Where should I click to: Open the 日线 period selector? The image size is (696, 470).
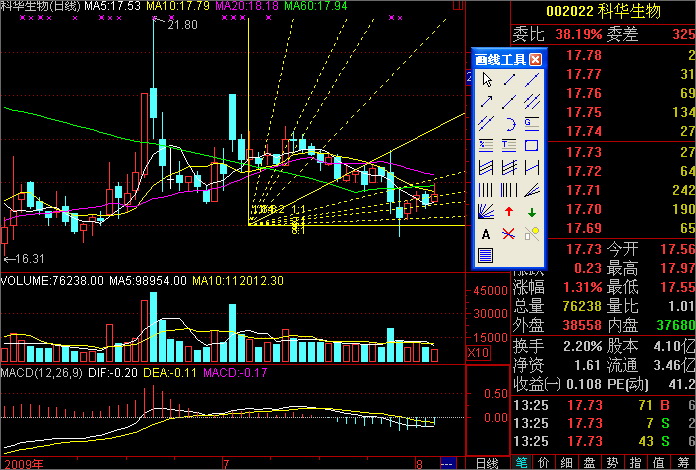click(487, 463)
